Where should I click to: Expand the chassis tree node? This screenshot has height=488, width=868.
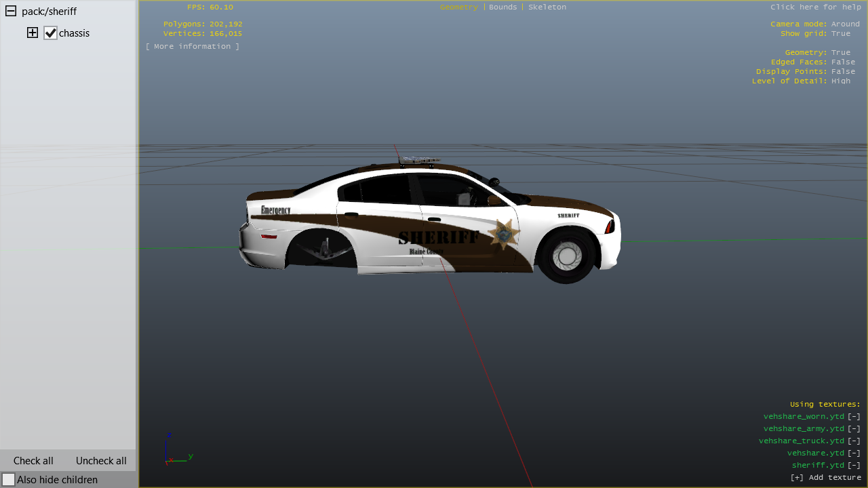pos(33,33)
